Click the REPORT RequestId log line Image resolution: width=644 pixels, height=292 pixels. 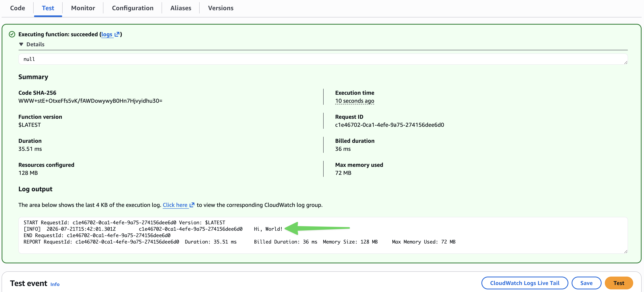point(239,242)
